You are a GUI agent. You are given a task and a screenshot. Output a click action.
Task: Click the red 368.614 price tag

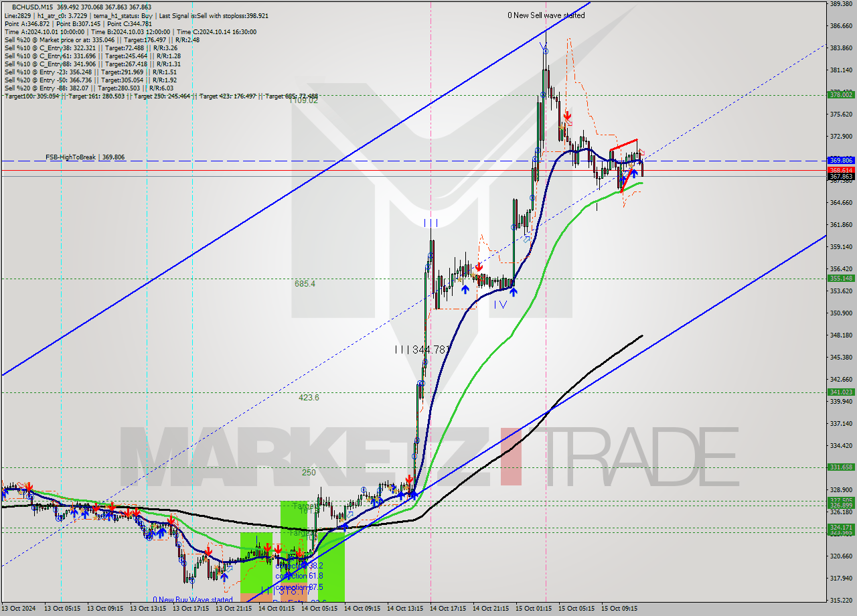pos(841,170)
